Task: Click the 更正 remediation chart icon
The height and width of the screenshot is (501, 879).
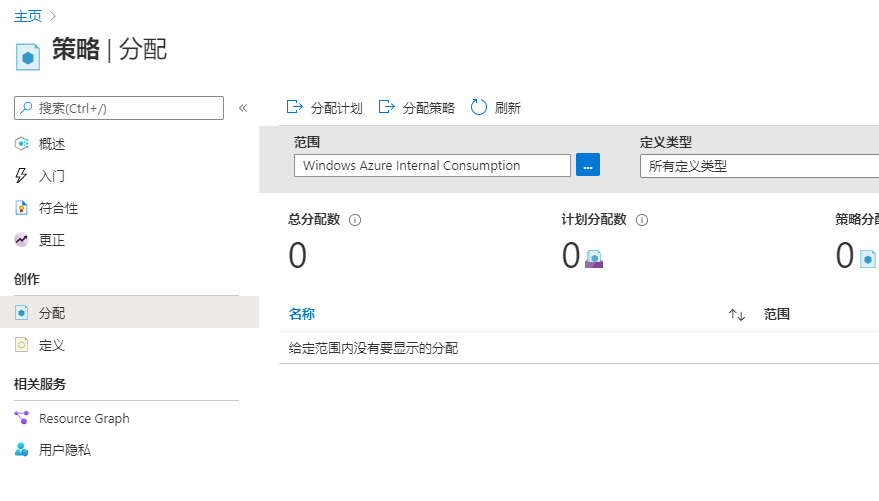Action: (x=21, y=240)
